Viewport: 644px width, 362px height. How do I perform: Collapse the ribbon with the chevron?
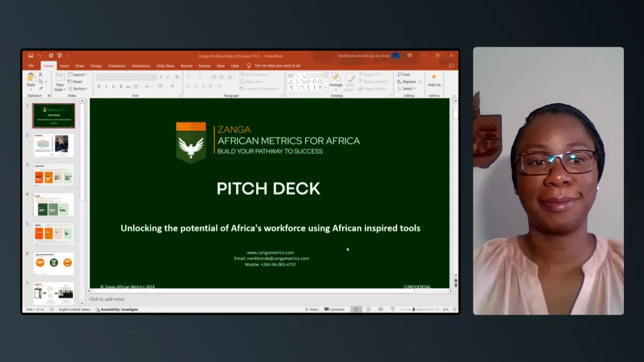click(454, 96)
